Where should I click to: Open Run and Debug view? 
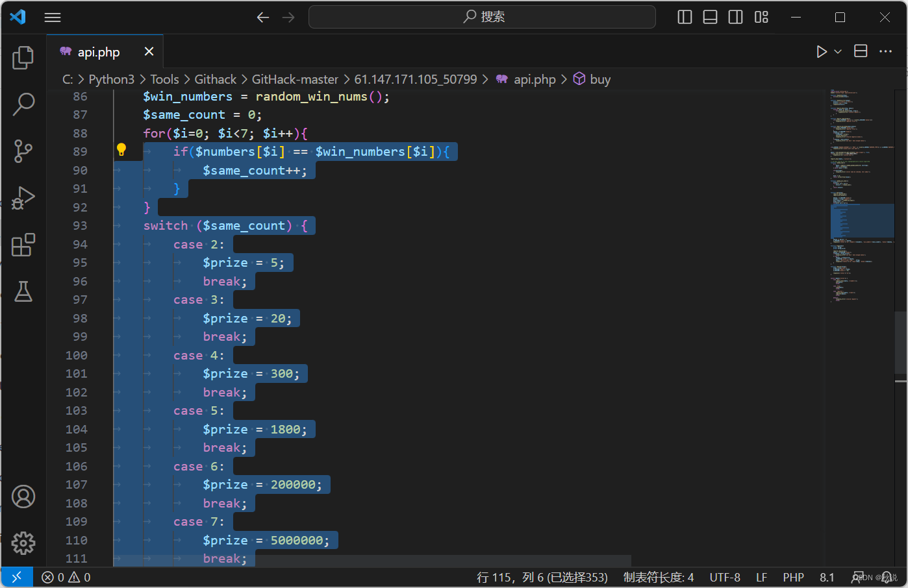tap(23, 198)
